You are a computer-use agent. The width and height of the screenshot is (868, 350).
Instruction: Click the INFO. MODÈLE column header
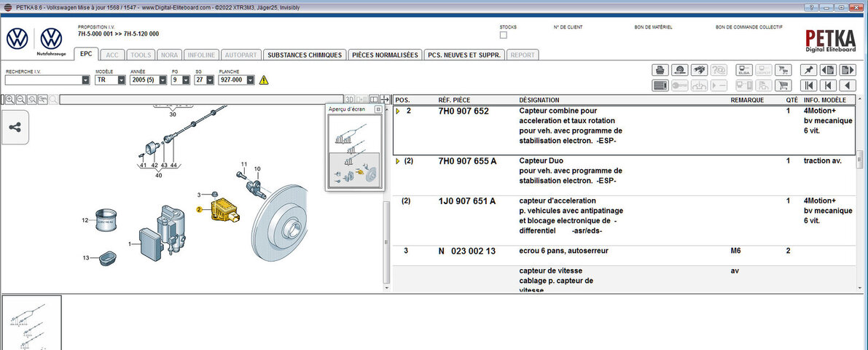[825, 100]
